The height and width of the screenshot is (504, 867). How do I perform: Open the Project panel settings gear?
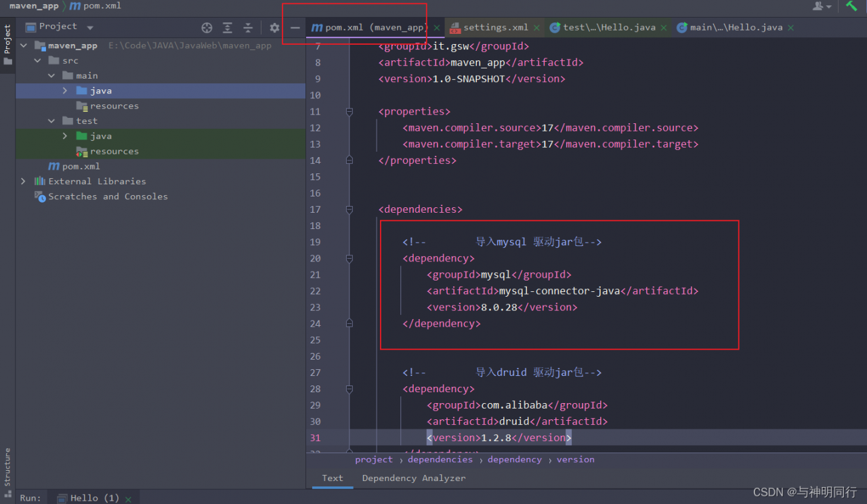274,28
